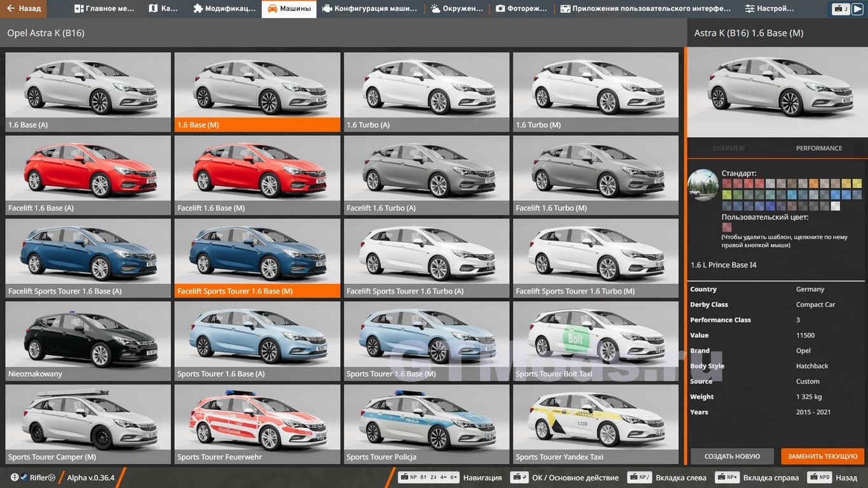Click the Вкладка справа key icon
The width and height of the screenshot is (868, 488).
click(x=727, y=478)
